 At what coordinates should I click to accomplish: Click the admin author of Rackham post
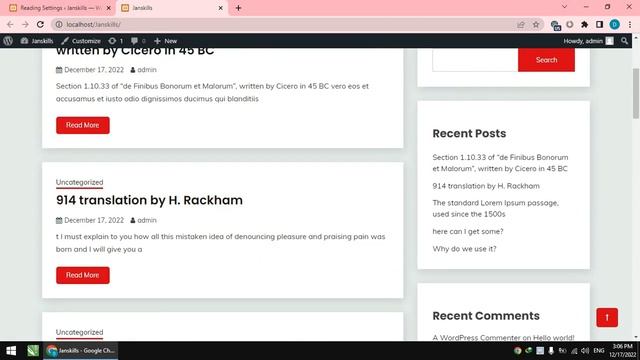[147, 220]
